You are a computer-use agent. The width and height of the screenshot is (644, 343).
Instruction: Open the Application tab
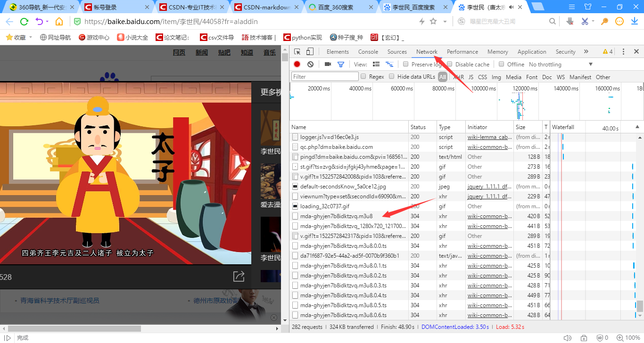532,52
